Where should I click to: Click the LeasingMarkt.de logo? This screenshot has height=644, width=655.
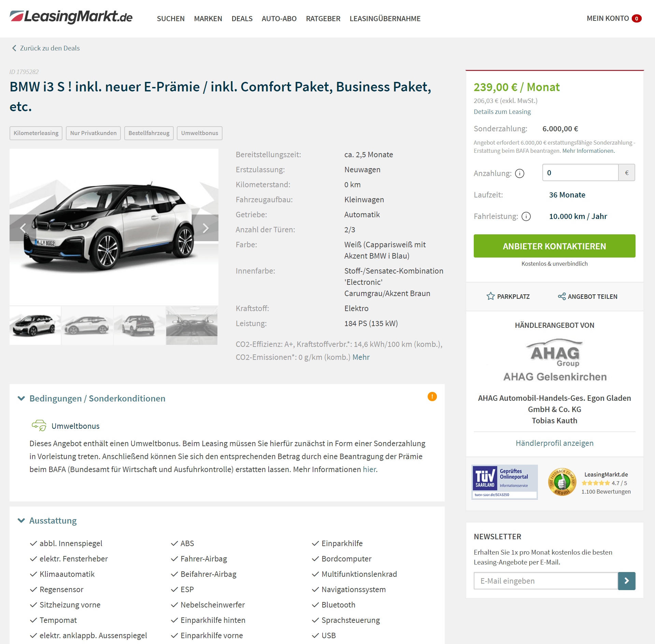click(71, 17)
